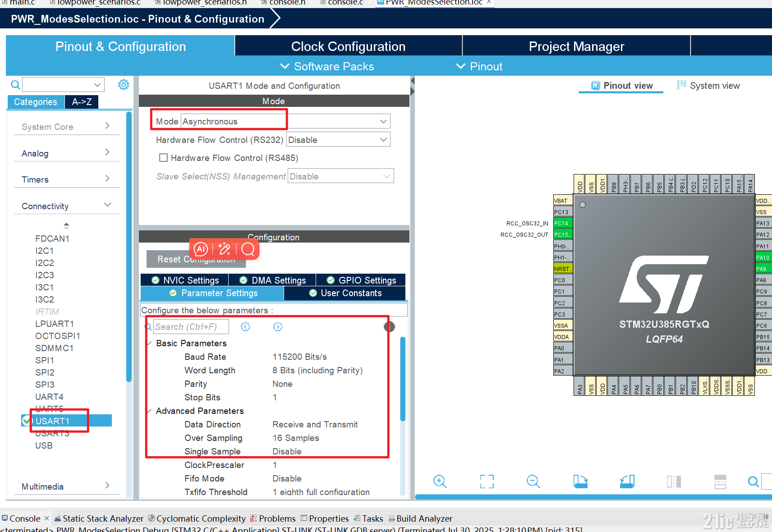Viewport: 772px width, 532px height.
Task: Select FDCAN1 in the connectivity list
Action: 52,238
